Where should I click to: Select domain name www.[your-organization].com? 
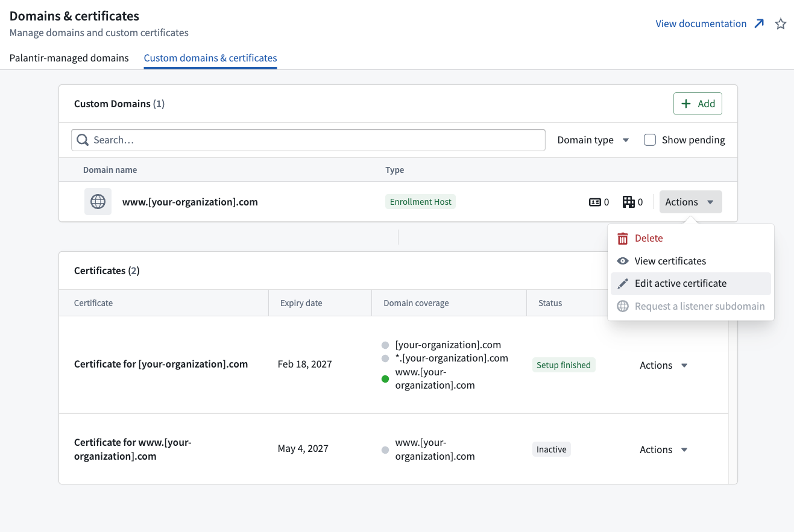(190, 202)
